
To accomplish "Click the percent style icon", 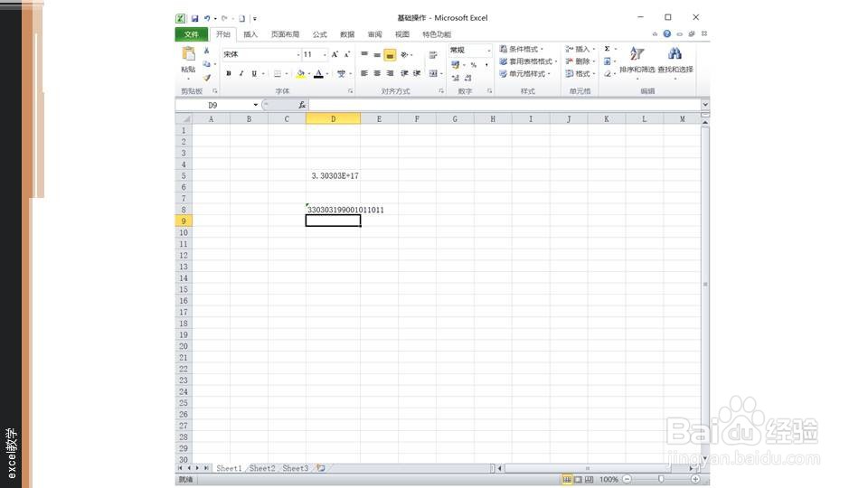I will 473,65.
